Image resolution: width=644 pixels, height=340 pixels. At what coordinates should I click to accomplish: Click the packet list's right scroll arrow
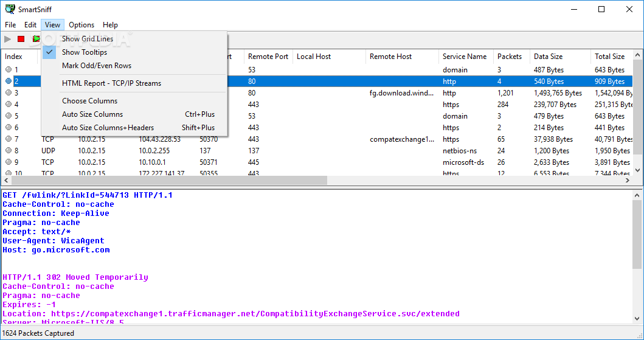tap(627, 180)
